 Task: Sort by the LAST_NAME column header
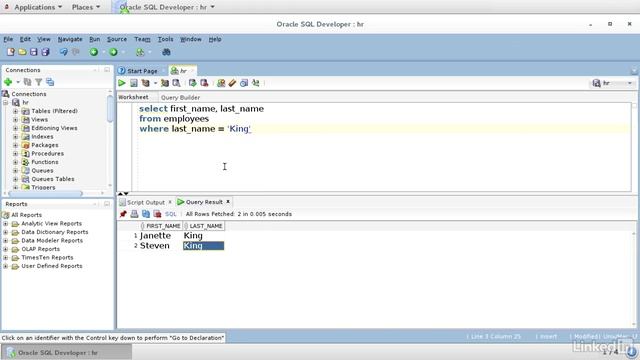coord(203,226)
